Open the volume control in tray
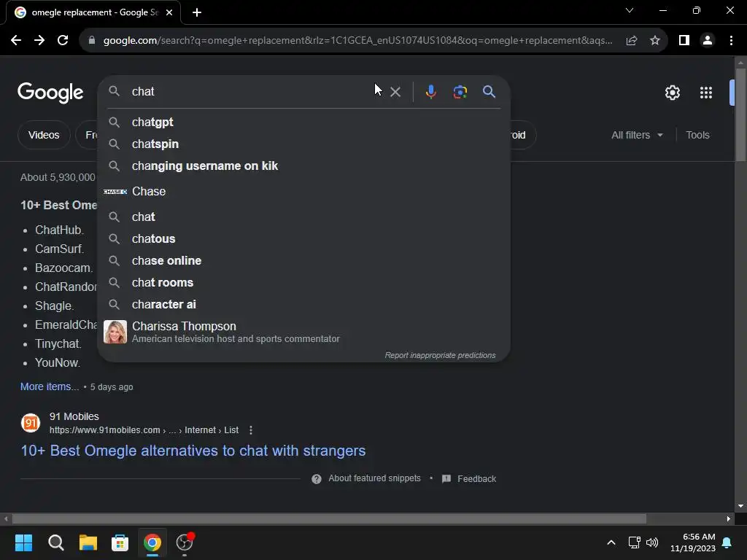The width and height of the screenshot is (747, 560). pyautogui.click(x=651, y=542)
